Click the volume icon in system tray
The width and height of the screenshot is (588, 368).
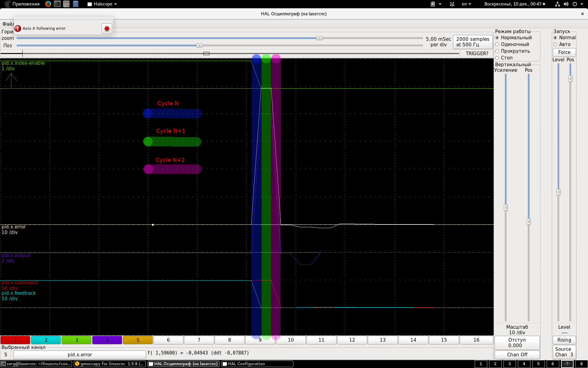tap(566, 4)
